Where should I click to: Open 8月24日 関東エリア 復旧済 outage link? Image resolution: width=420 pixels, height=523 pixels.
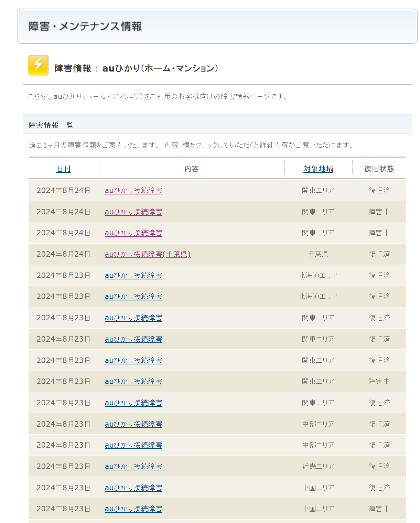coord(133,190)
